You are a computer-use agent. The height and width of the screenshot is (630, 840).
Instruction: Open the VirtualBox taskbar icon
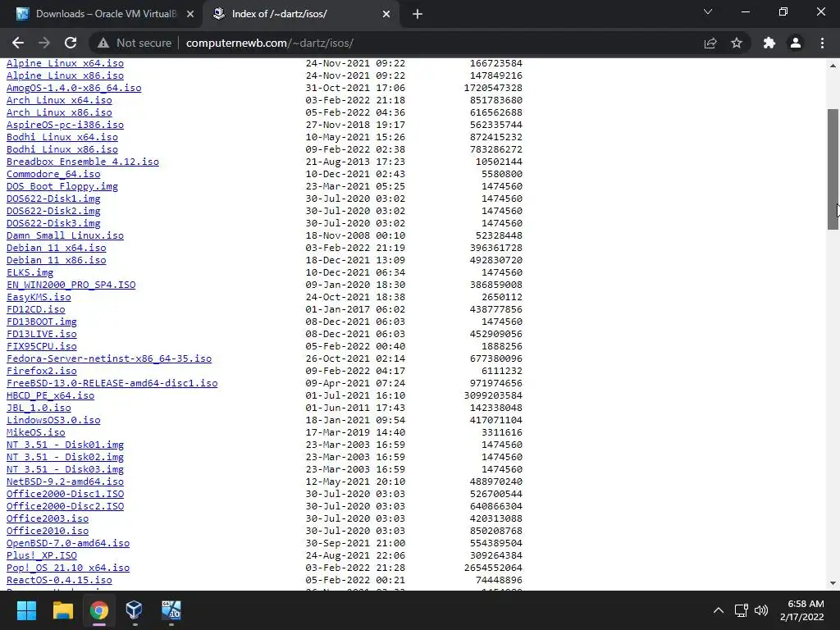pos(135,610)
